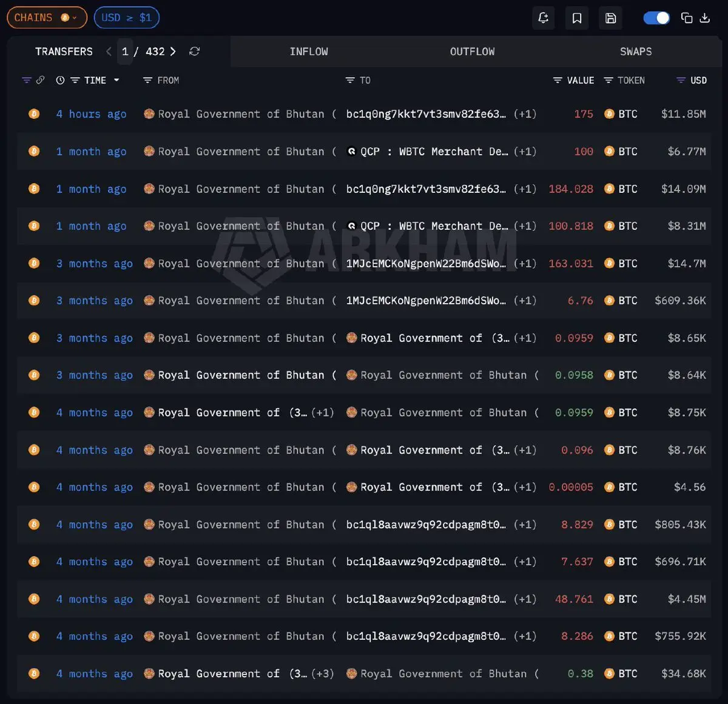Screen dimensions: 728x704
Task: Click (+1) after sender in $8.75K row
Action: coord(322,412)
